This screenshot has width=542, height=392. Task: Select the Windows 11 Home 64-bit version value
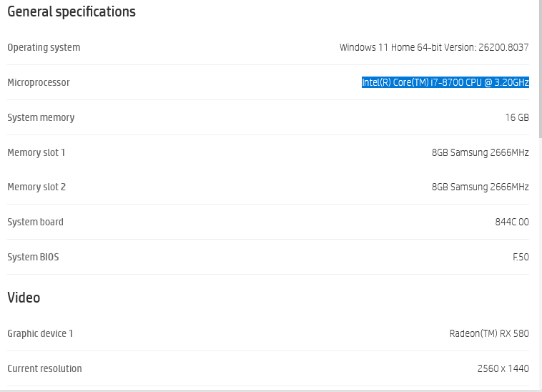point(434,47)
